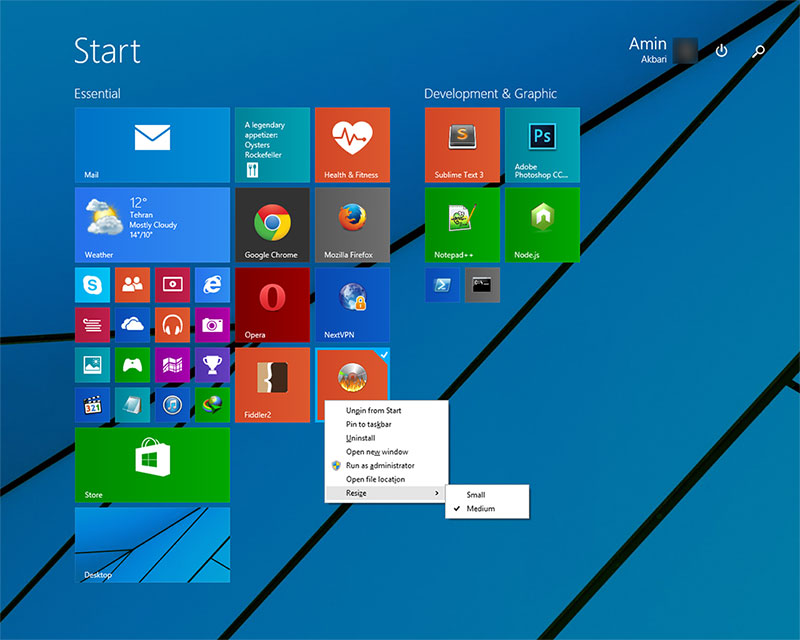Screen dimensions: 800x640
Task: Open the notepad tile beside iTunes
Action: click(x=132, y=405)
